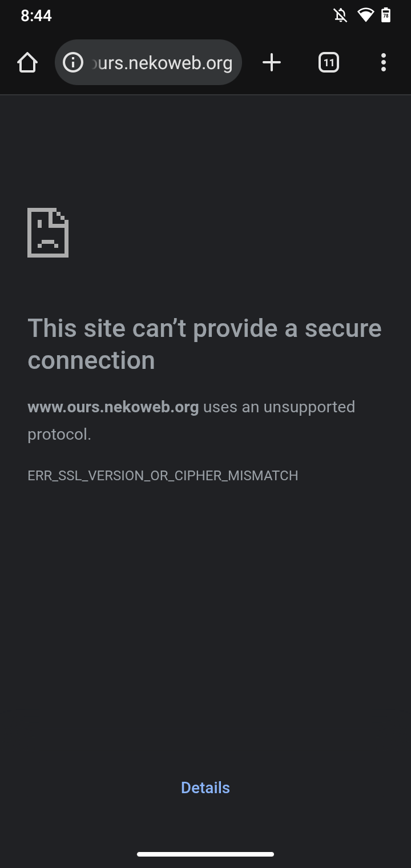
Task: Open site information via the info icon
Action: coord(73,62)
